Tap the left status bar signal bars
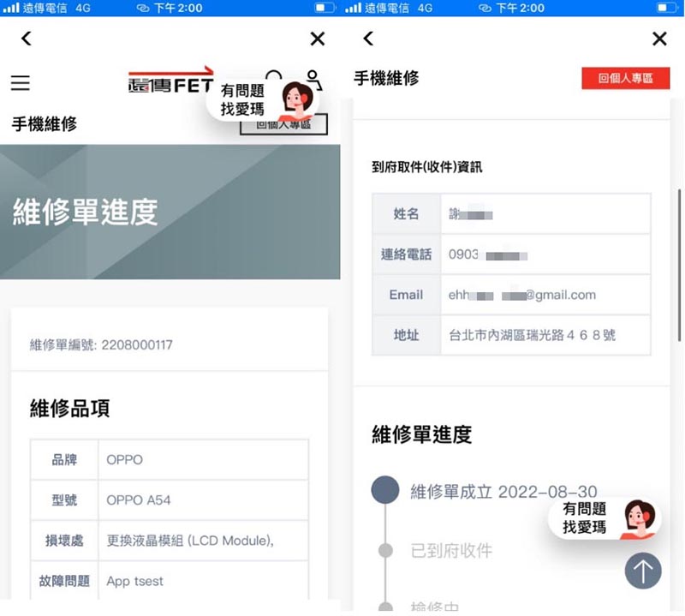Screen dimensions: 685x616 pos(11,8)
